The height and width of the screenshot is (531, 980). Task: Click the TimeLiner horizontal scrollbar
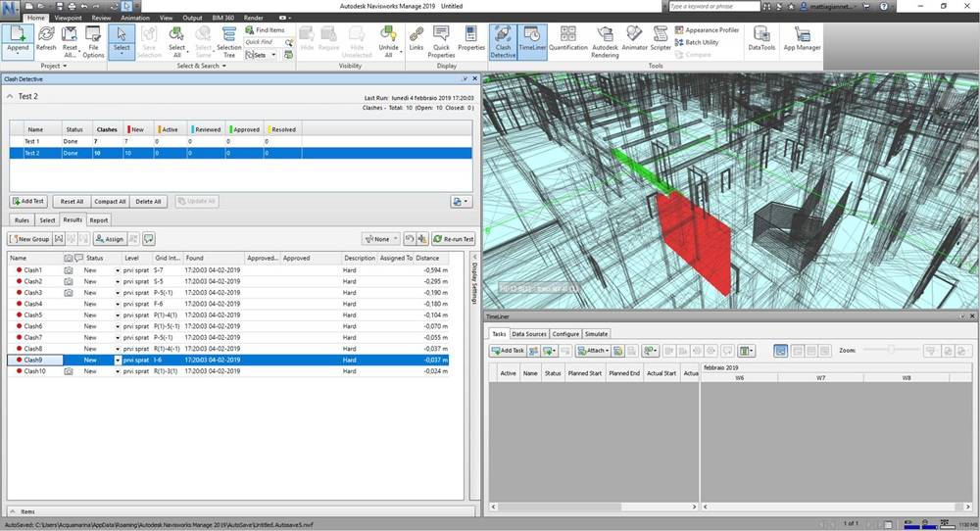click(x=593, y=507)
